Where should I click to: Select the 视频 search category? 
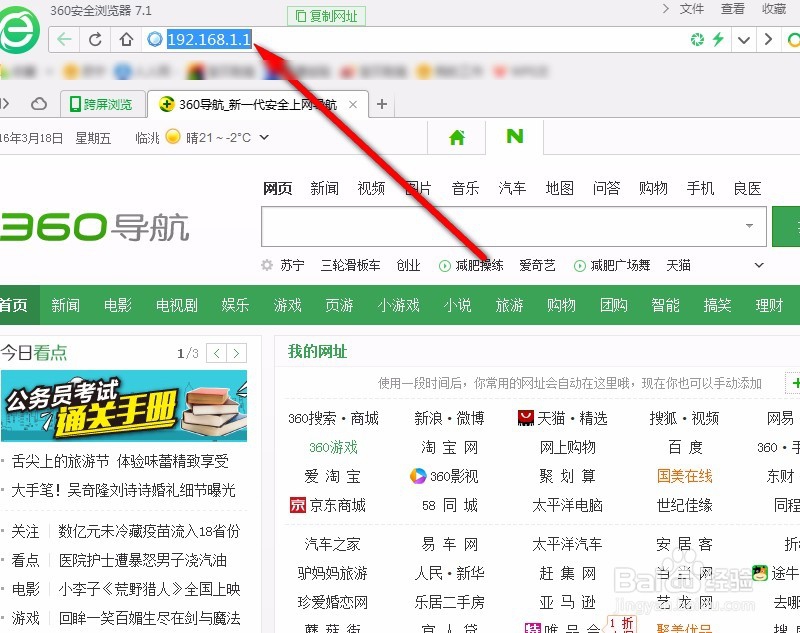[x=371, y=188]
